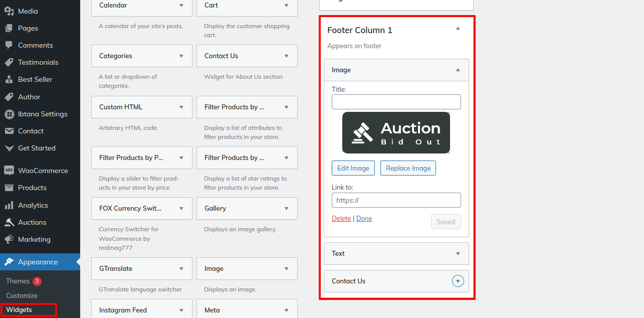This screenshot has height=318, width=644.
Task: Open Ibtana Settings icon in sidebar
Action: [x=9, y=114]
